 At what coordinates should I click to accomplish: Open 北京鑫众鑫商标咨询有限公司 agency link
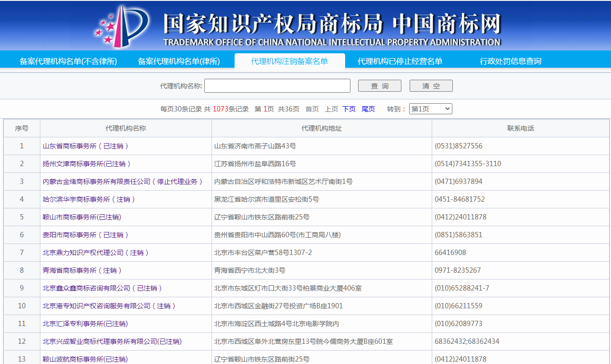click(x=102, y=288)
